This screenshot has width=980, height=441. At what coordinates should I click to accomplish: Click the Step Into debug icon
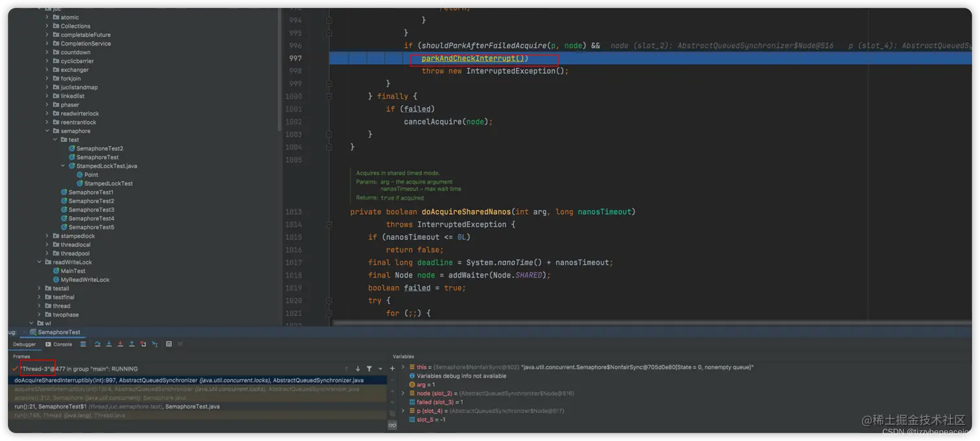click(x=109, y=344)
